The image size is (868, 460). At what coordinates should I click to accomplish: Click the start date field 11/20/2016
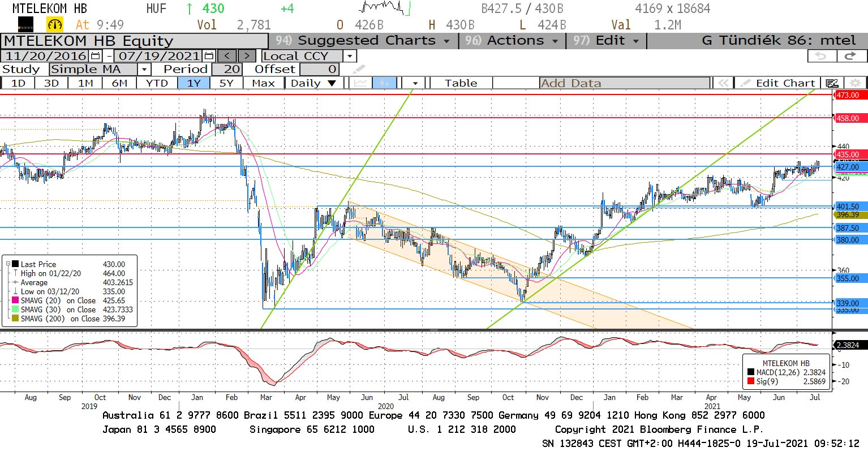click(x=46, y=56)
